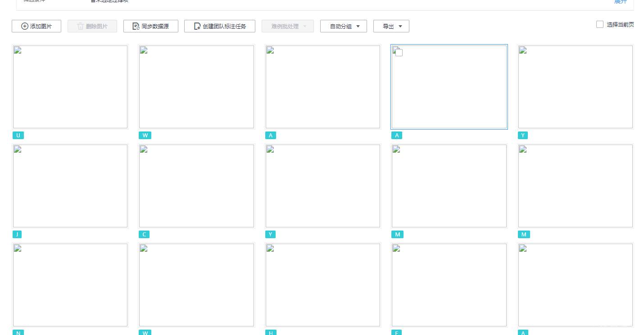The height and width of the screenshot is (335, 644).
Task: Click the teal J label tag
Action: [x=17, y=235]
